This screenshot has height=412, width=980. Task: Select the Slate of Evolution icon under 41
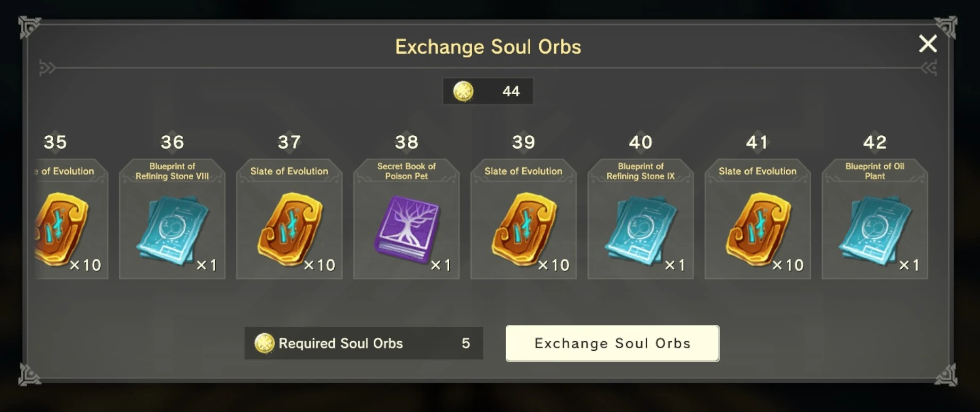pyautogui.click(x=757, y=229)
